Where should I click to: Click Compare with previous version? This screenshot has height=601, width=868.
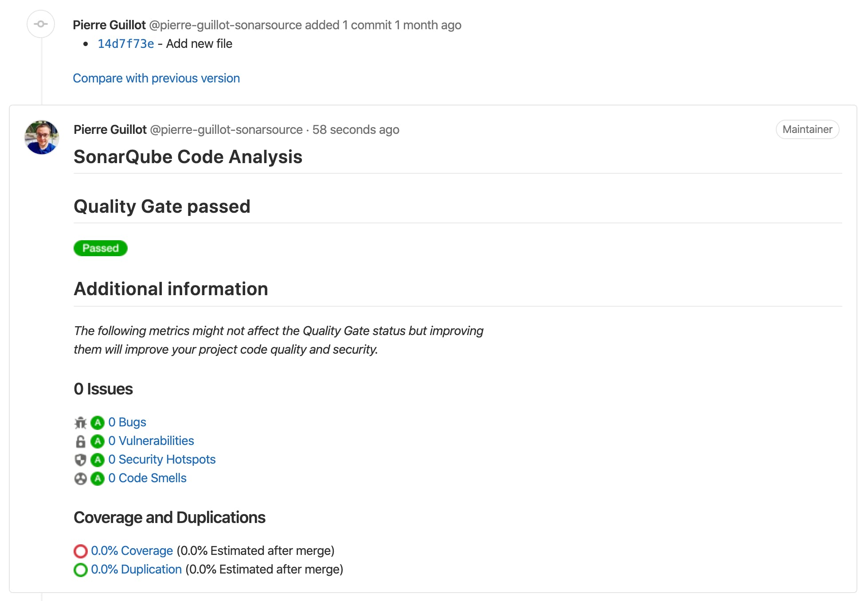point(156,78)
